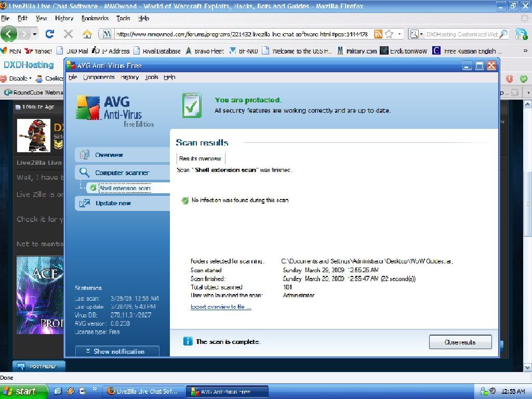The width and height of the screenshot is (532, 399).
Task: Click the DXDHosting toolbar logo
Action: (x=29, y=65)
